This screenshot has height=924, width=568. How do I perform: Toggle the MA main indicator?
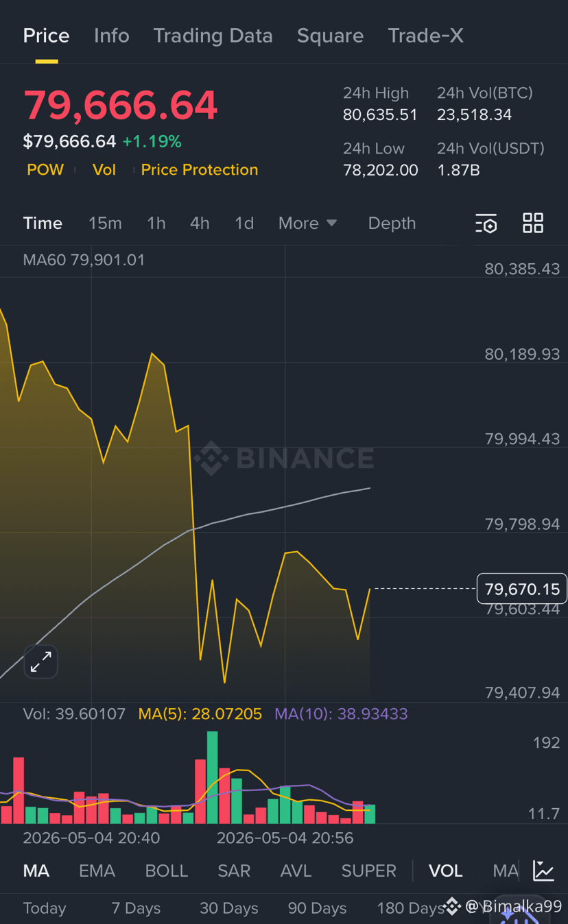[36, 871]
